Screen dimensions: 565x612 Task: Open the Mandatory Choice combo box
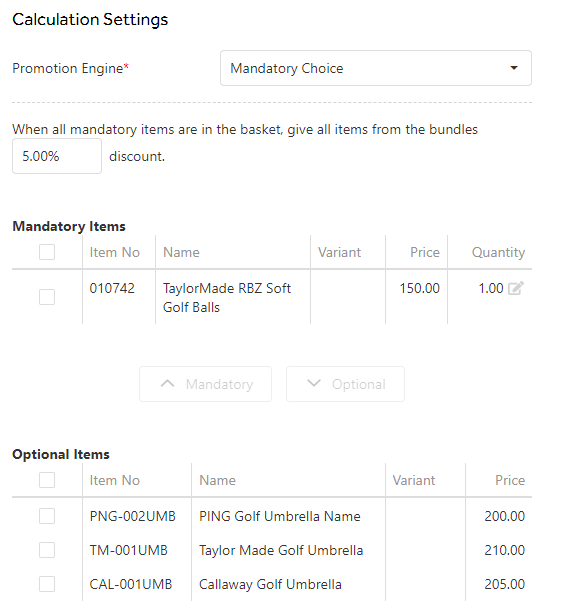tap(376, 68)
